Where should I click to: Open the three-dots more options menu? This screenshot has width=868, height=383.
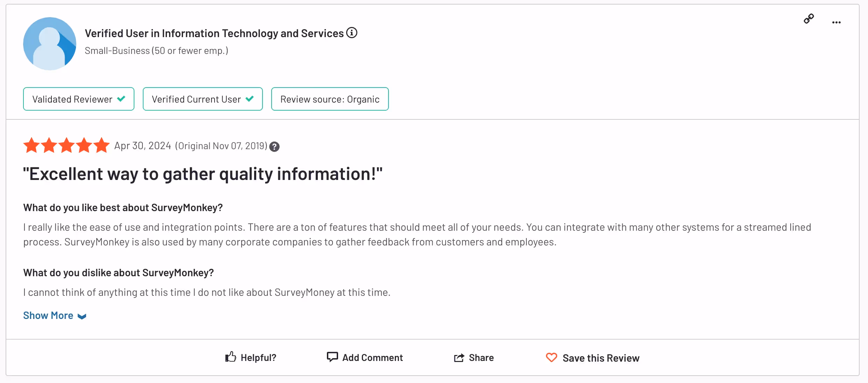pos(836,22)
